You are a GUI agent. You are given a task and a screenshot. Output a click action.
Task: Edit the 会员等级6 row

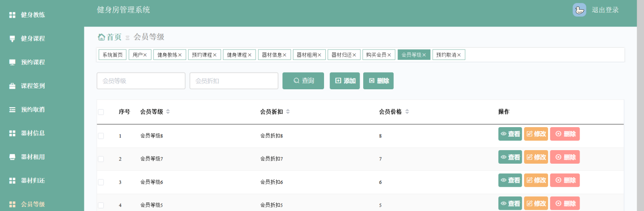(x=536, y=180)
